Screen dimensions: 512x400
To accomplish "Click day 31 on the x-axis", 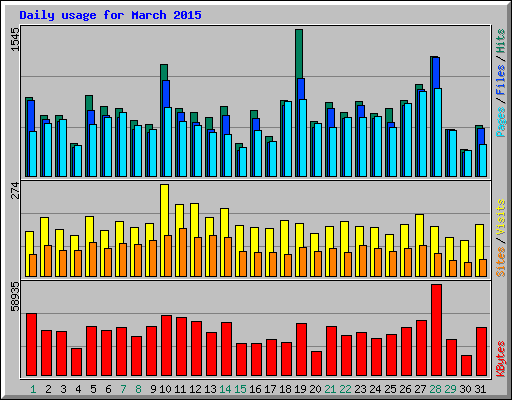I will pyautogui.click(x=480, y=389).
